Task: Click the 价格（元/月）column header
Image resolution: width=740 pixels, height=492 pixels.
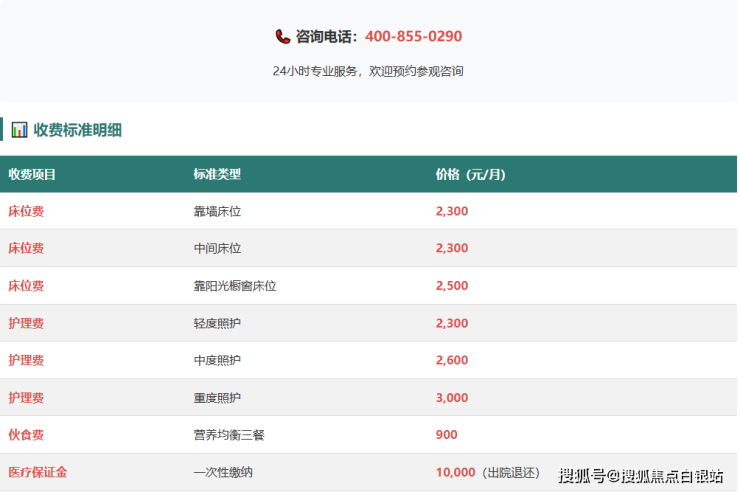Action: (x=470, y=174)
